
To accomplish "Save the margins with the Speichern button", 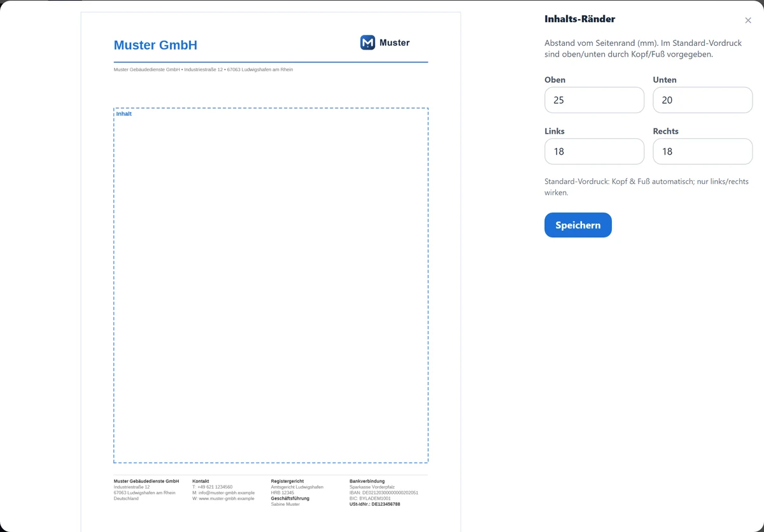I will [x=578, y=225].
